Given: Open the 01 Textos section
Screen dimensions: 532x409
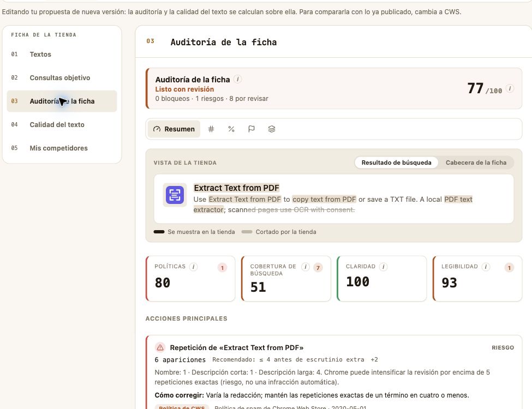Looking at the screenshot, I should (62, 55).
